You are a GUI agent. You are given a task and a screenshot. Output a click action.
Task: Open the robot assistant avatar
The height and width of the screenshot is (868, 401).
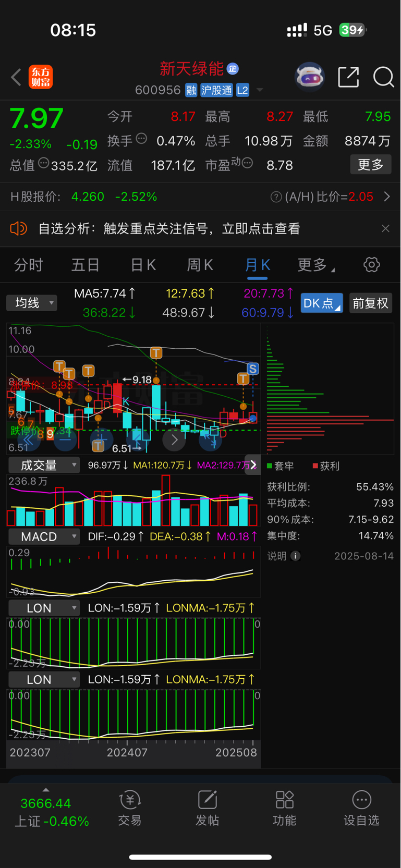pyautogui.click(x=310, y=77)
